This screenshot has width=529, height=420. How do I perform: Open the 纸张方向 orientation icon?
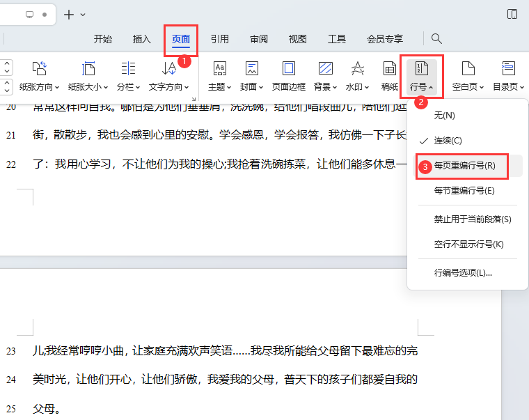(39, 68)
